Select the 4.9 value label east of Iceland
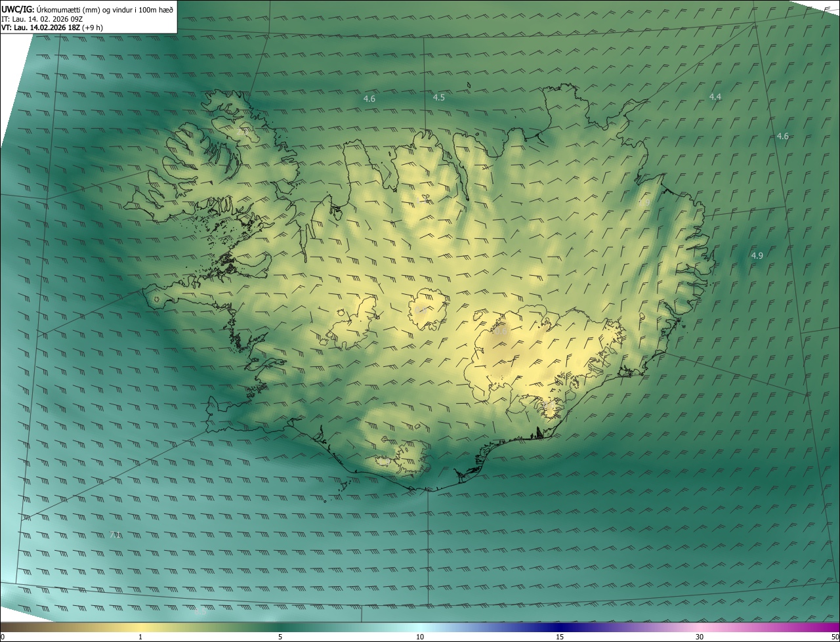The width and height of the screenshot is (840, 642). pos(757,255)
